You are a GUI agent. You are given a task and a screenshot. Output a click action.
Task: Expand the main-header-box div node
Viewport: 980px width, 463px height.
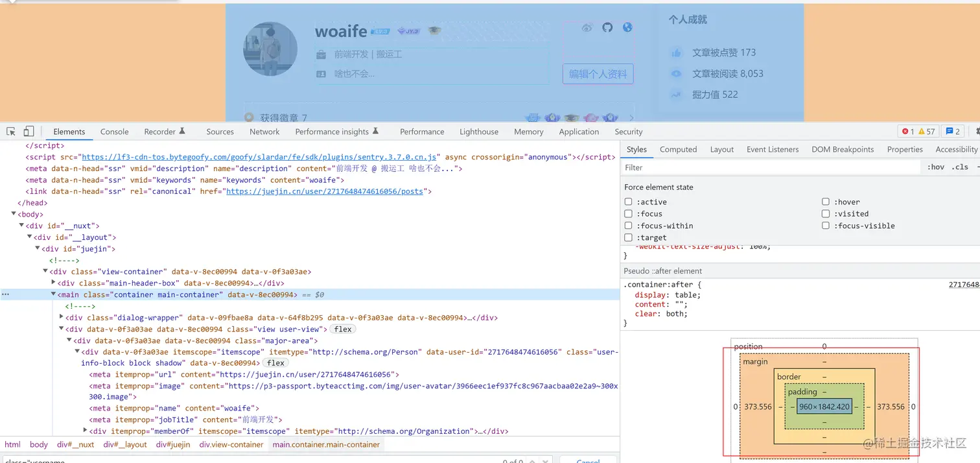[53, 283]
